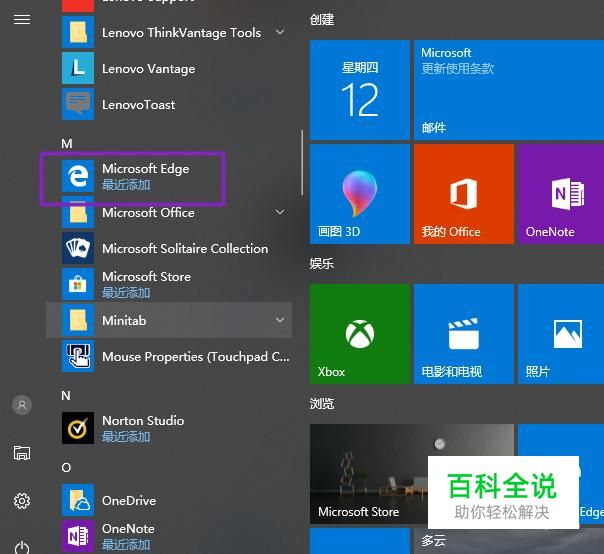The width and height of the screenshot is (604, 554).
Task: Open the Documents folder icon in sidebar
Action: 22,453
